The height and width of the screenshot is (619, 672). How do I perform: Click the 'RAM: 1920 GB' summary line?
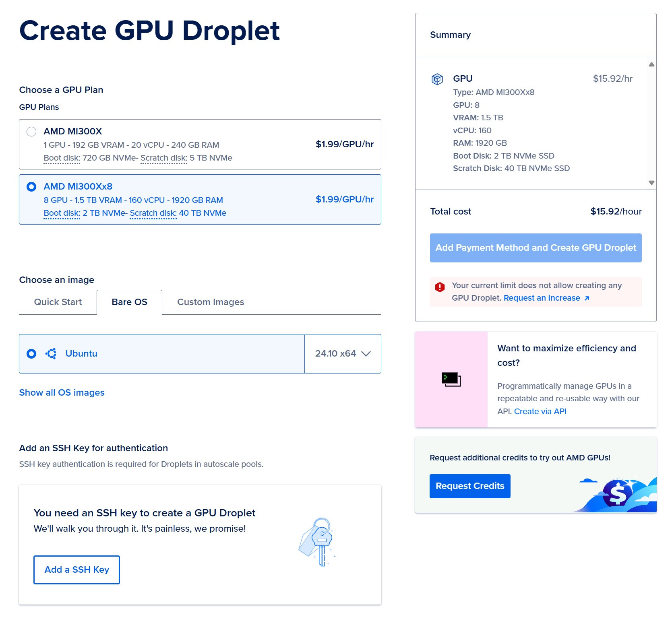coord(480,143)
